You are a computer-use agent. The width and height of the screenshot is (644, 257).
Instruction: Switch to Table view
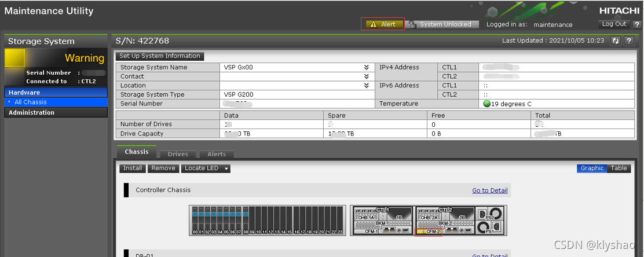[x=619, y=168]
